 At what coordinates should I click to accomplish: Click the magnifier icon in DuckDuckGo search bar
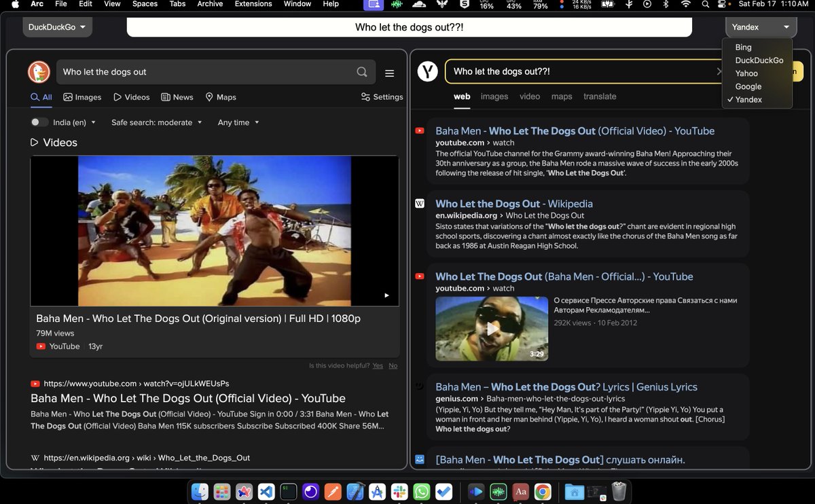362,71
